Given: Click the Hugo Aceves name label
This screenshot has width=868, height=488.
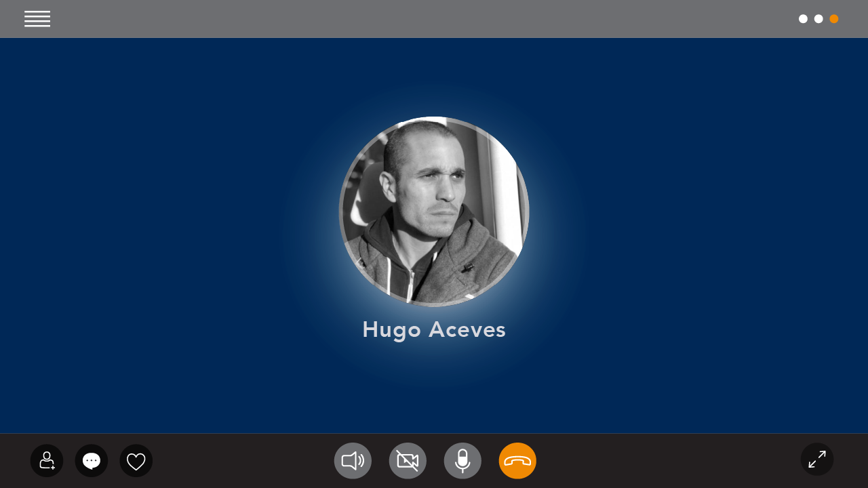Looking at the screenshot, I should pyautogui.click(x=434, y=330).
